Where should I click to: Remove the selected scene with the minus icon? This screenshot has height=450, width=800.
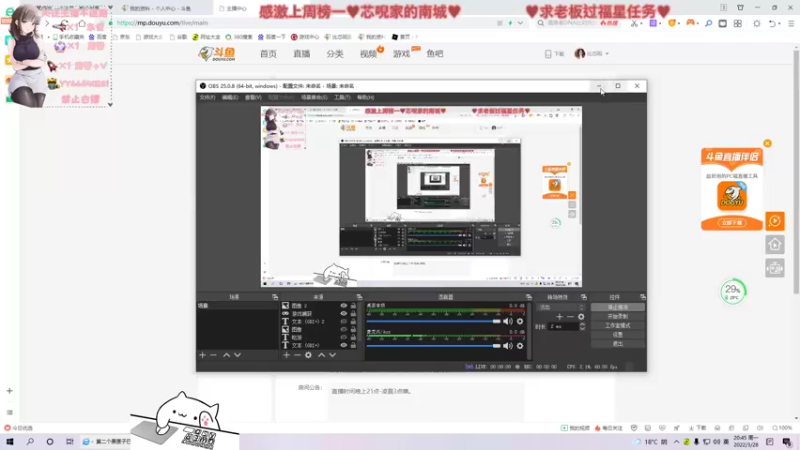[213, 355]
